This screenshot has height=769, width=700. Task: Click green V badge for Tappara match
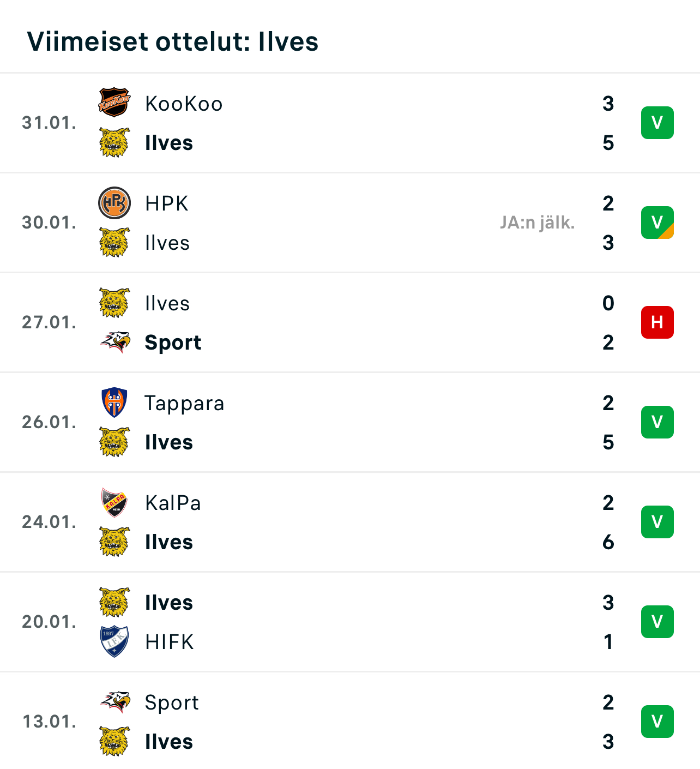coord(657,422)
